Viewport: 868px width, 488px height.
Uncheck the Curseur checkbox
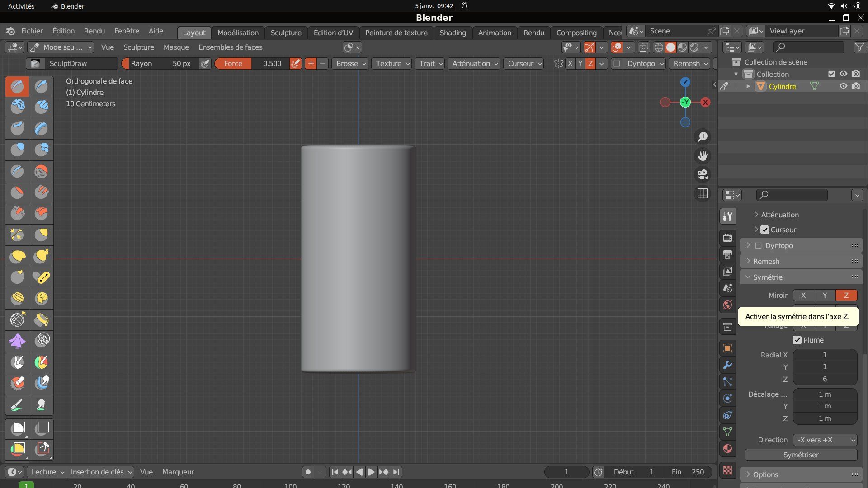tap(764, 230)
